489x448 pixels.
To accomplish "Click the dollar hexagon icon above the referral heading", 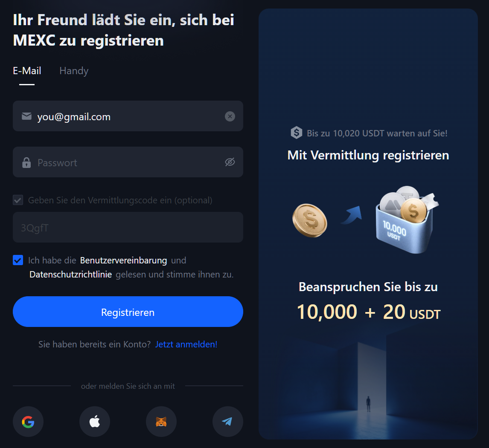I will 296,133.
